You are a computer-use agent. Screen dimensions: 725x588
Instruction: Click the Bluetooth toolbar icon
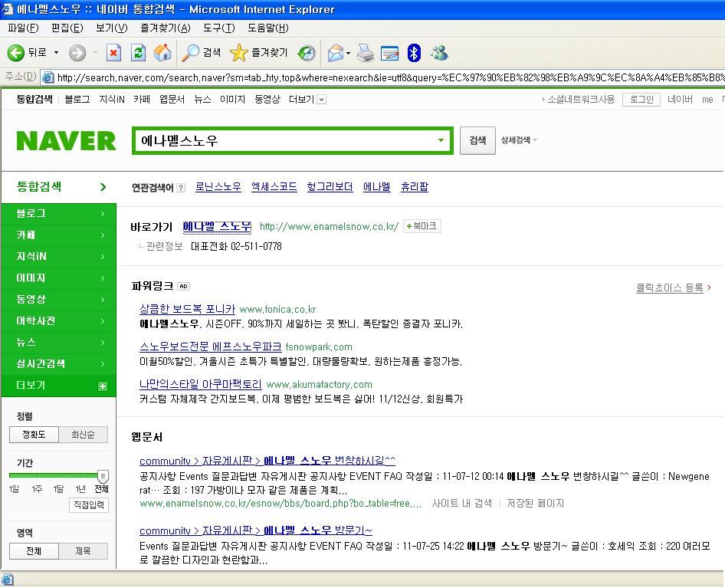[x=414, y=53]
